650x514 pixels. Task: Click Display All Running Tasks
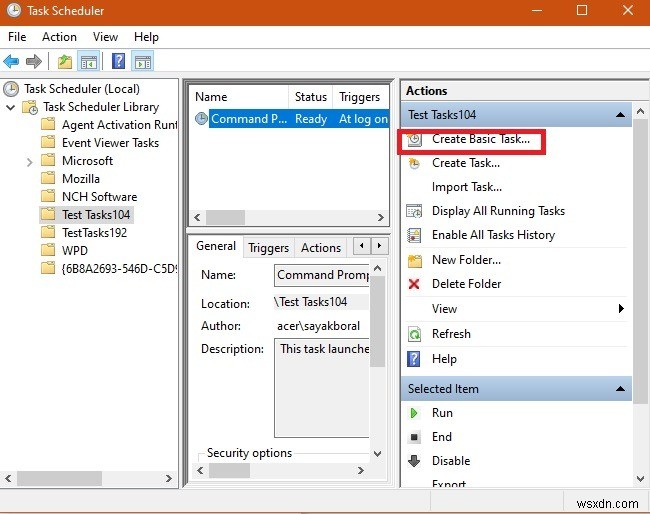click(498, 211)
